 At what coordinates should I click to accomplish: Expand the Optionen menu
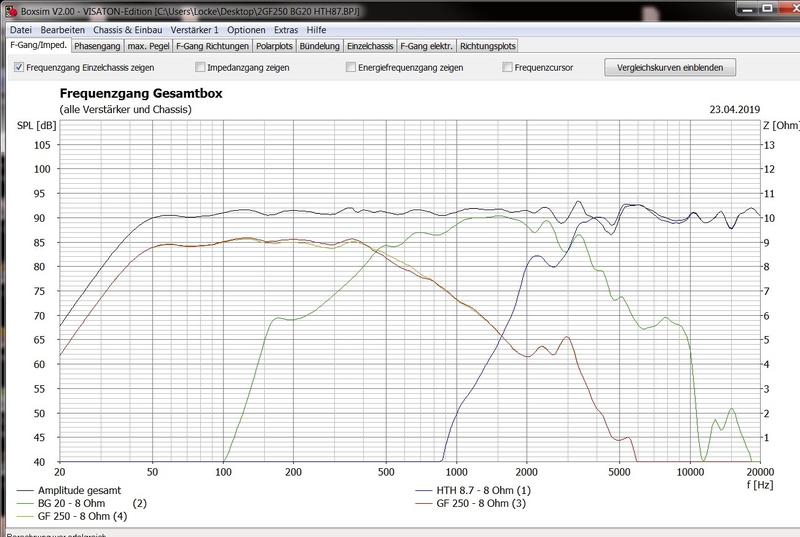(x=246, y=30)
